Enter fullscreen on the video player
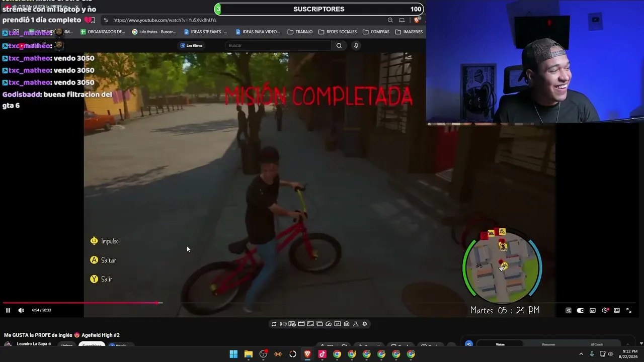This screenshot has height=362, width=644. [x=629, y=311]
